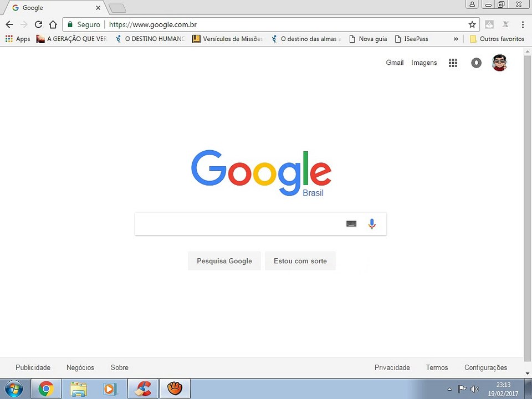Open the Publicidade footer link
The image size is (532, 399).
pos(33,367)
